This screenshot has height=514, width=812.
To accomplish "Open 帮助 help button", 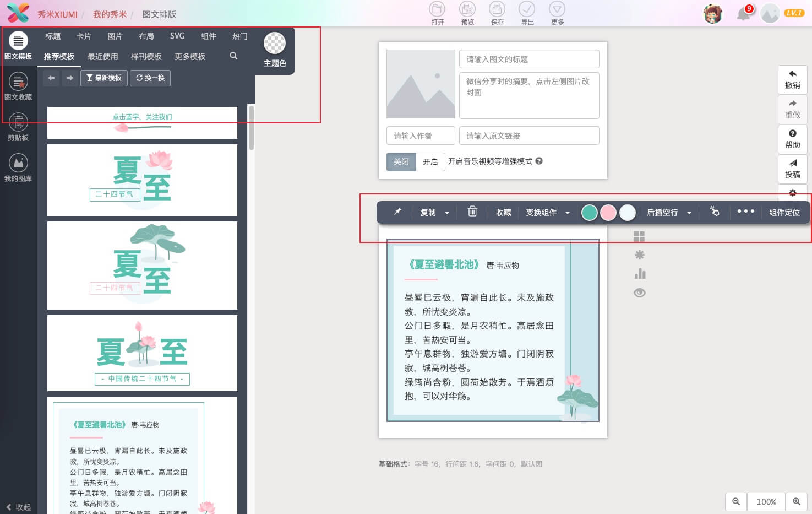I will coord(792,139).
